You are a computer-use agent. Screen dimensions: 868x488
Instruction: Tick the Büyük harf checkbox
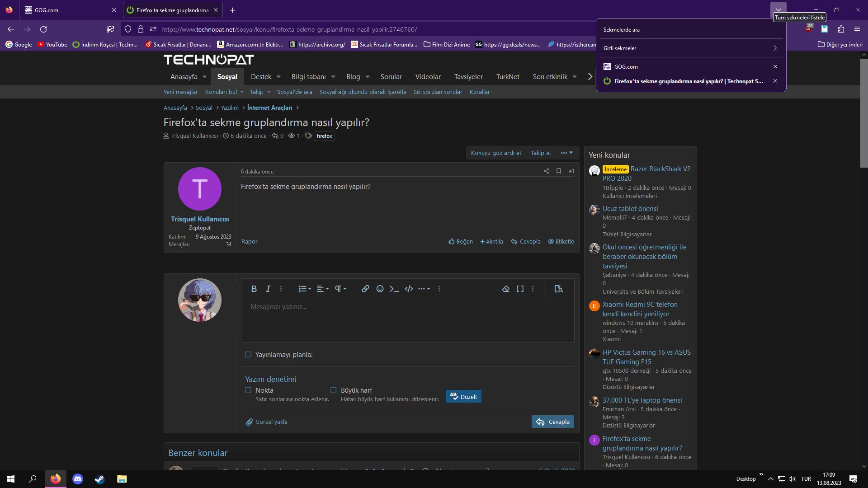click(x=334, y=390)
